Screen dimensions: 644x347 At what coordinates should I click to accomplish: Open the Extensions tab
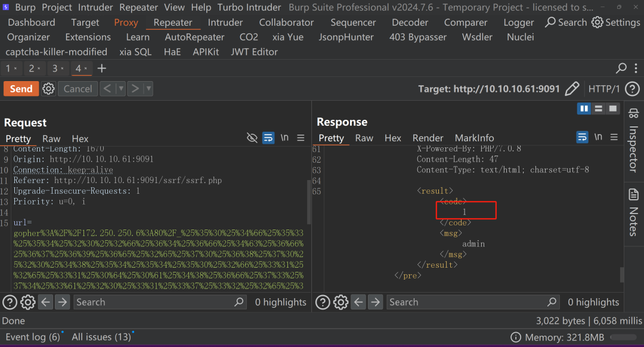click(88, 38)
